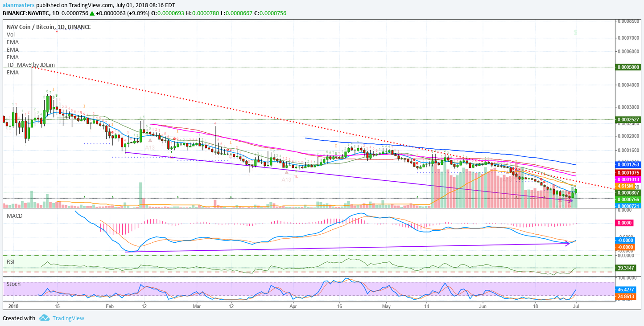Select the RSI pane label
Viewport: 644px width, 326px height.
[10, 261]
